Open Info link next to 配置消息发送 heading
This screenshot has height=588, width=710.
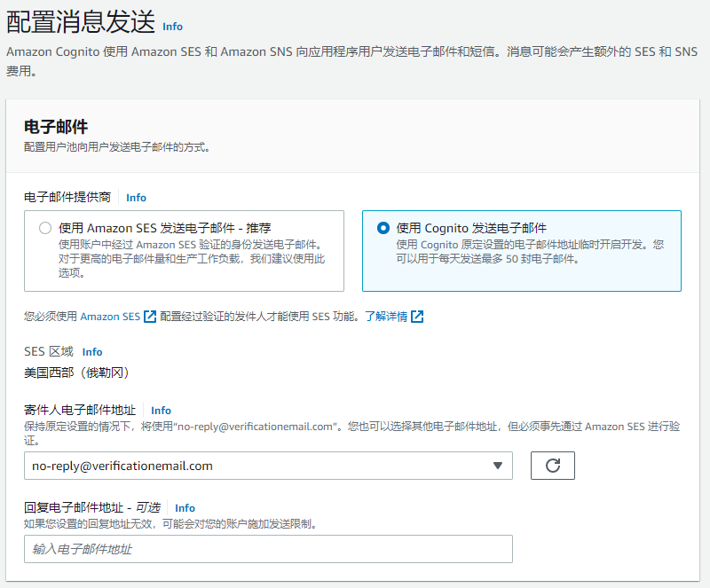(x=172, y=27)
